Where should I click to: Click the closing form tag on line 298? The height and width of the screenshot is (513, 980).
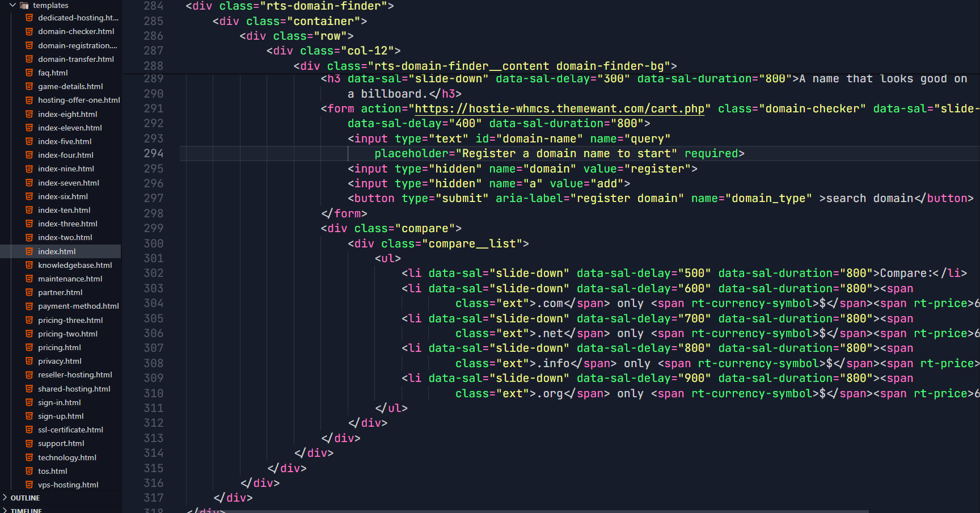coord(344,213)
